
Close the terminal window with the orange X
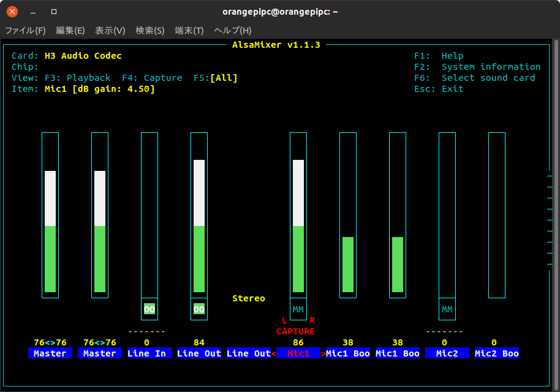[12, 12]
